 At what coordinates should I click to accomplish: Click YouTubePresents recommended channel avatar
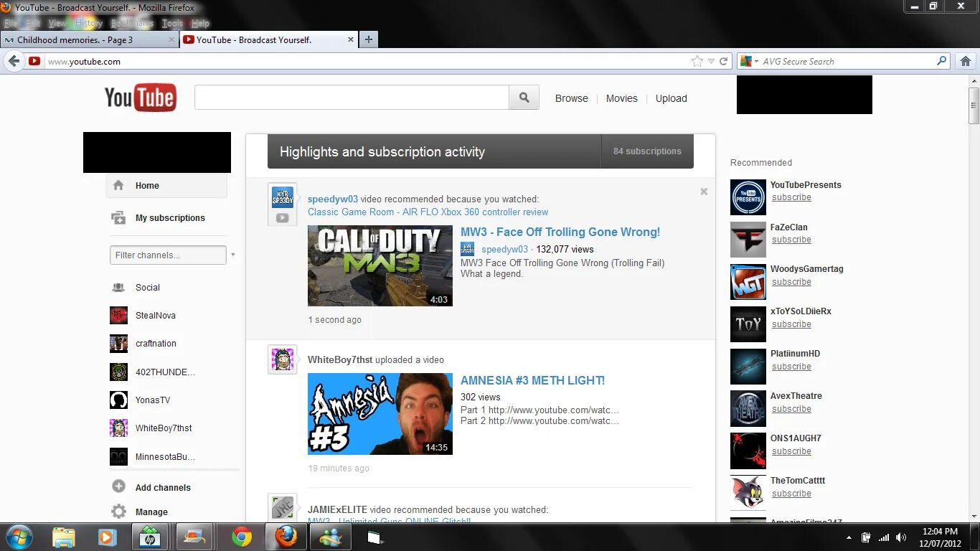[x=748, y=197]
